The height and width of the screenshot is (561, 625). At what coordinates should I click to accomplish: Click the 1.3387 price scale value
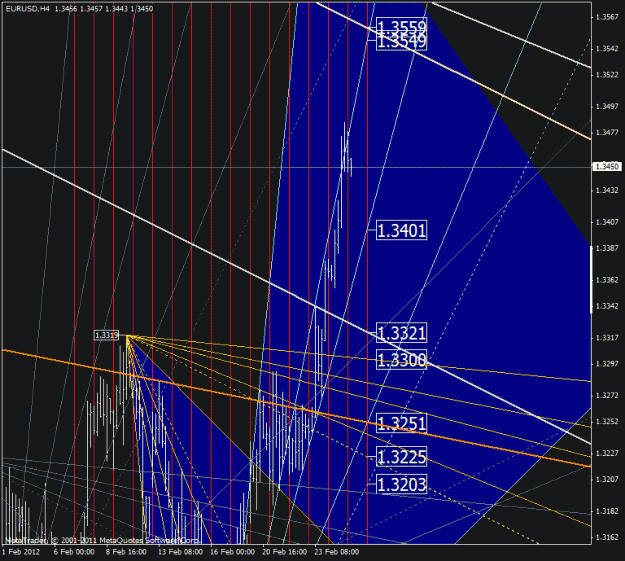coord(607,248)
